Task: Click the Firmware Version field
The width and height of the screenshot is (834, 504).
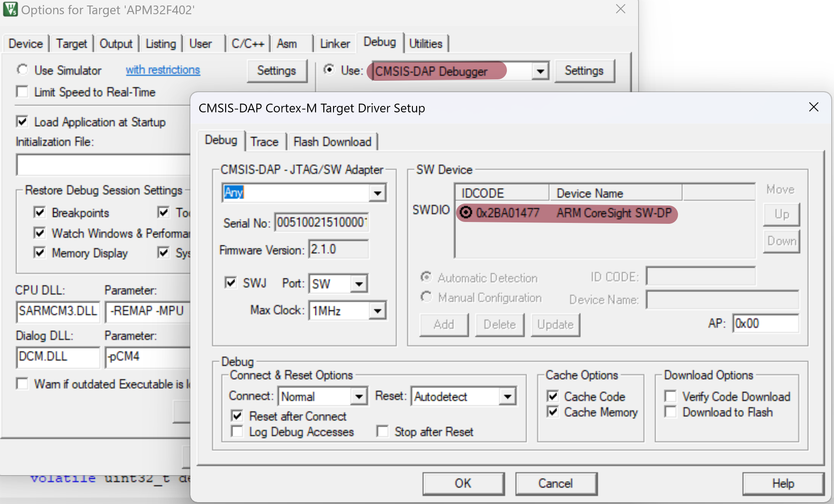Action: click(x=339, y=249)
